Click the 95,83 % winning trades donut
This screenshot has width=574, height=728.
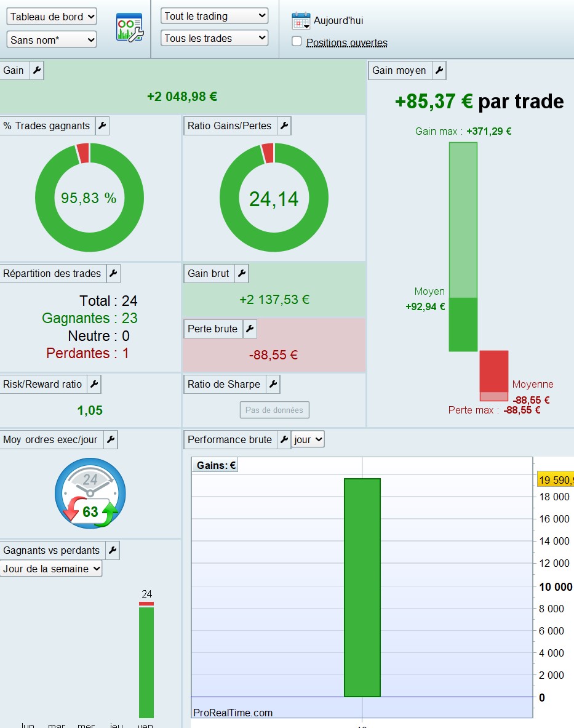pyautogui.click(x=90, y=198)
